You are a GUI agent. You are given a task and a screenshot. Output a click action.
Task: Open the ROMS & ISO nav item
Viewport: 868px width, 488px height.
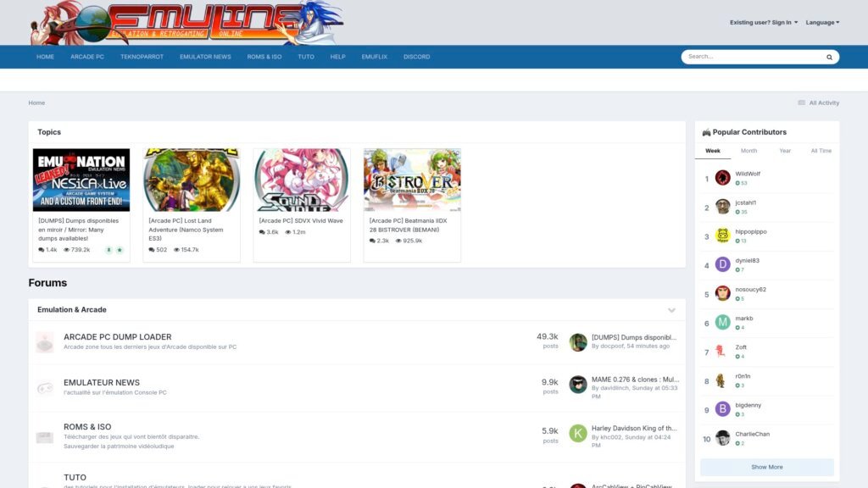tap(264, 57)
